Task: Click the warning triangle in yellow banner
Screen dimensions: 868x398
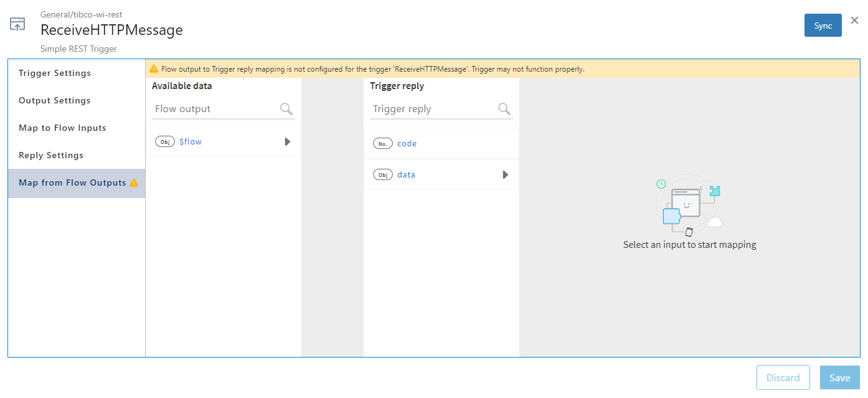Action: coord(154,69)
